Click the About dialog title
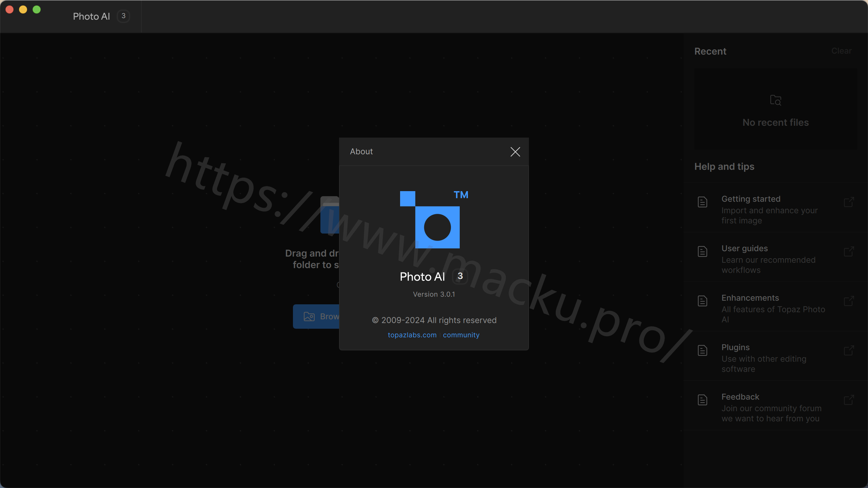This screenshot has height=488, width=868. (x=361, y=151)
